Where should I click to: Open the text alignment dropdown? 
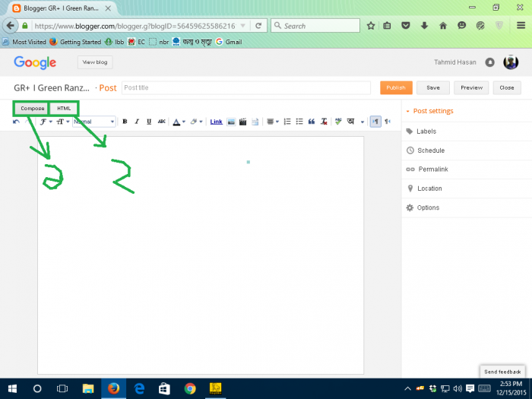point(272,122)
